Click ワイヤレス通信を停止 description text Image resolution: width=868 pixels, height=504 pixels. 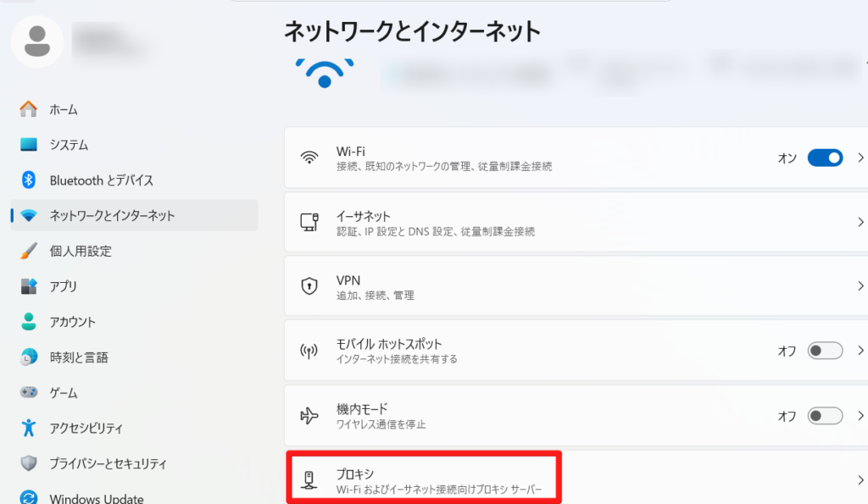click(381, 424)
